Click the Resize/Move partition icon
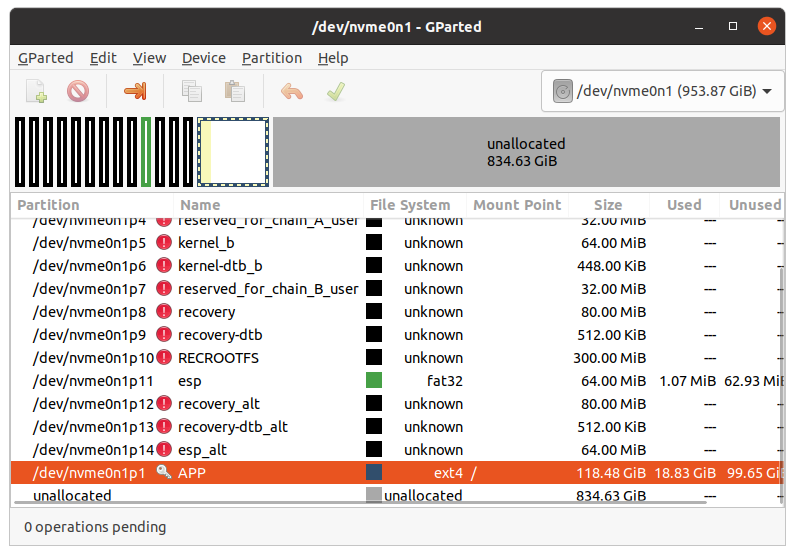 134,92
